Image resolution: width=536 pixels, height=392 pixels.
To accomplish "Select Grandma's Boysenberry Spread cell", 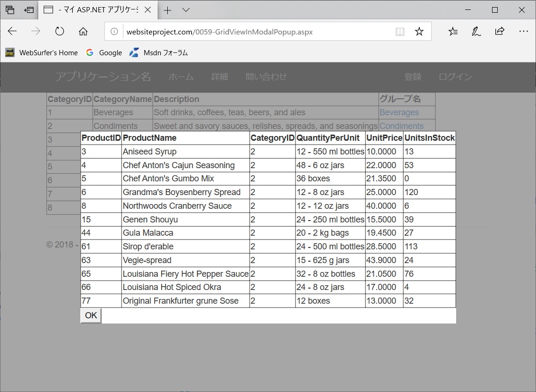I will pyautogui.click(x=186, y=192).
